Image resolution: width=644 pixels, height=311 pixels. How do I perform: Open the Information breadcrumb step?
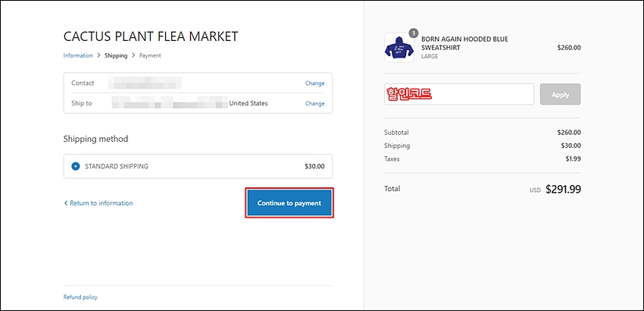coord(78,55)
